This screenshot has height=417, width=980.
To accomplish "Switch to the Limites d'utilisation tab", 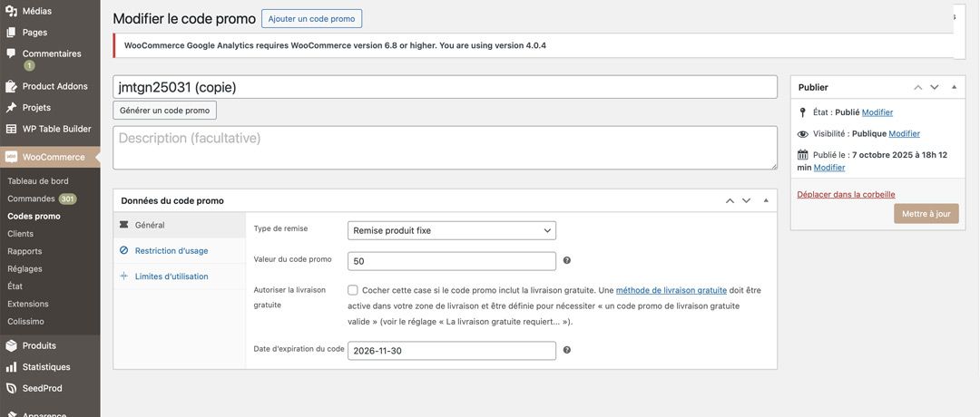I will pos(171,276).
